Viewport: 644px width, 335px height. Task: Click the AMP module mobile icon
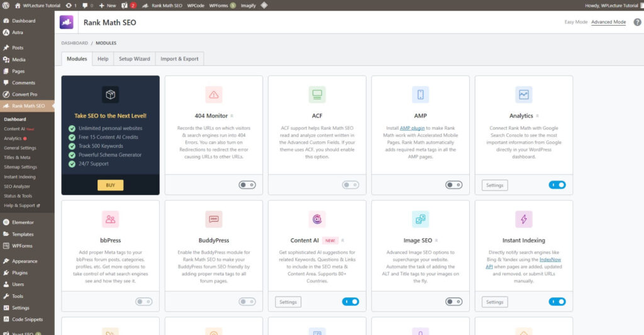tap(420, 95)
